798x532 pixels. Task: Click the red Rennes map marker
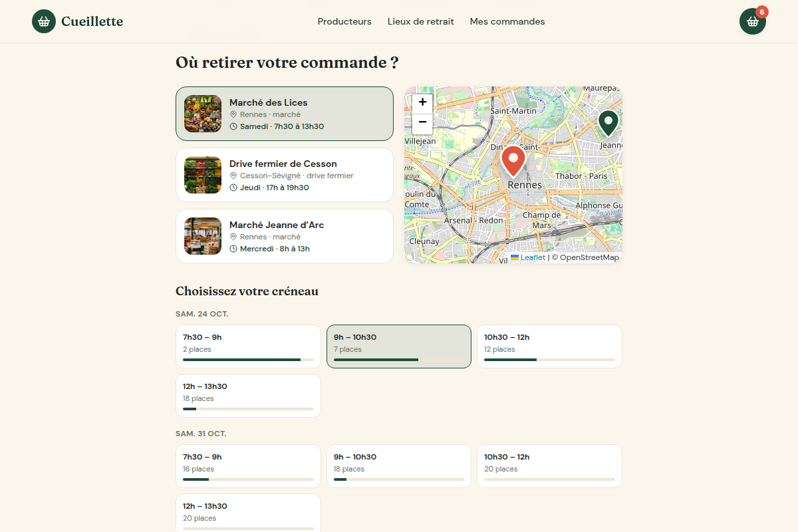tap(513, 161)
